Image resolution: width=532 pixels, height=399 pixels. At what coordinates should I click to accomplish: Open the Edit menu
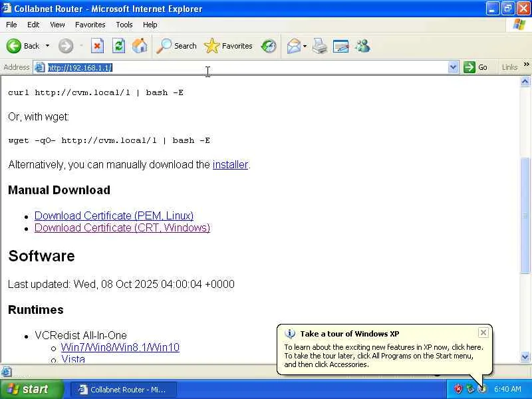(x=33, y=25)
